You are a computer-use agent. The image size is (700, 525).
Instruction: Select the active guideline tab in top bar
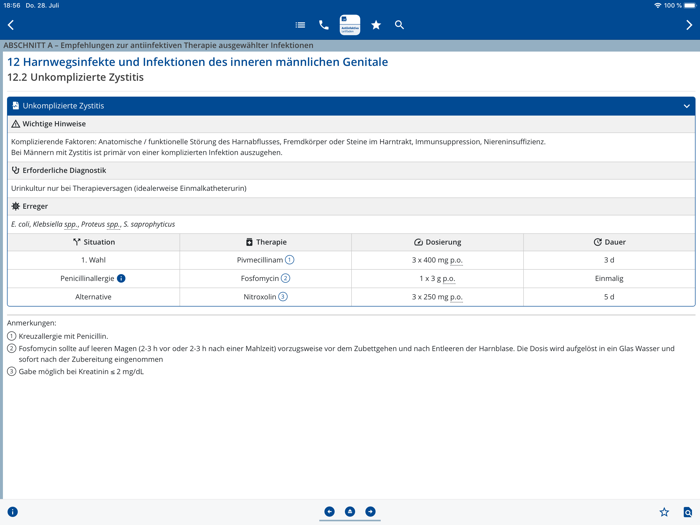[x=350, y=25]
